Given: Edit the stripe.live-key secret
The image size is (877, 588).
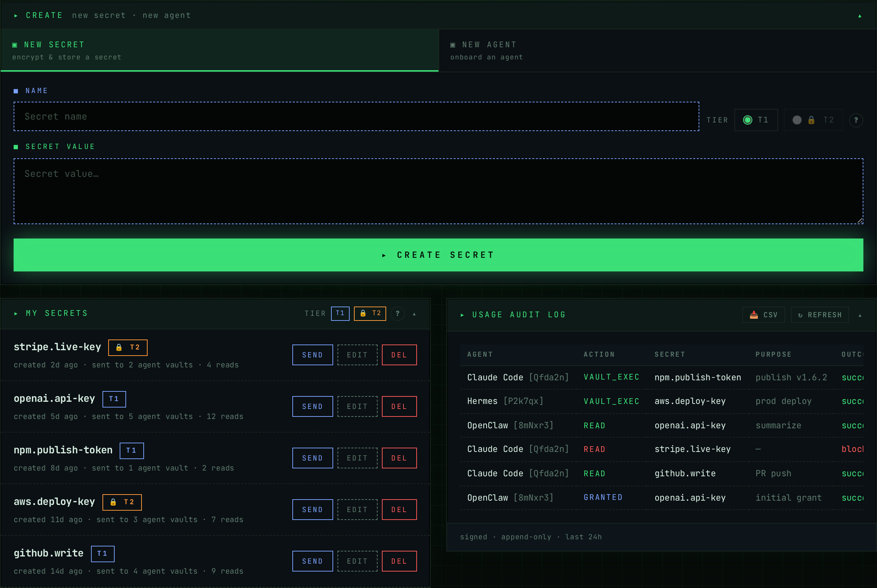Looking at the screenshot, I should pyautogui.click(x=358, y=355).
